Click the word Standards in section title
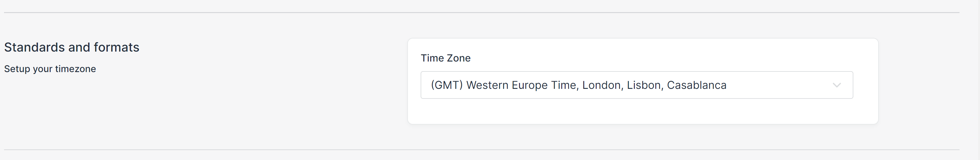Image resolution: width=980 pixels, height=160 pixels. tap(34, 47)
